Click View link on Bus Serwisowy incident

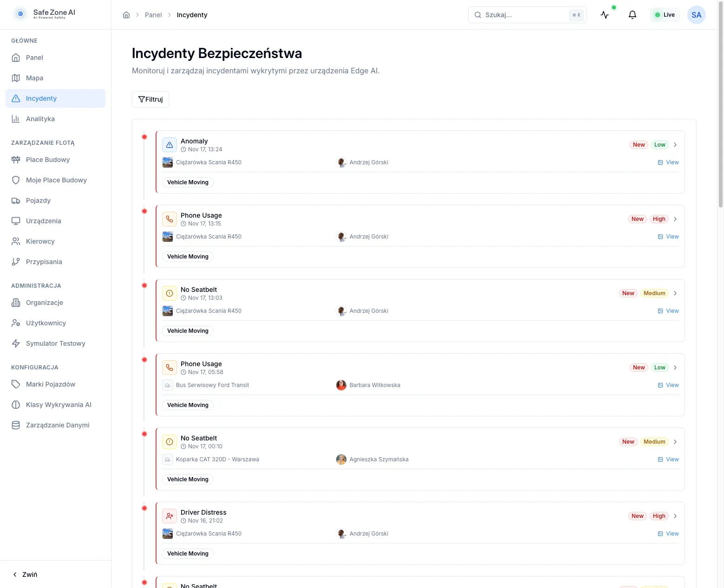(x=668, y=385)
